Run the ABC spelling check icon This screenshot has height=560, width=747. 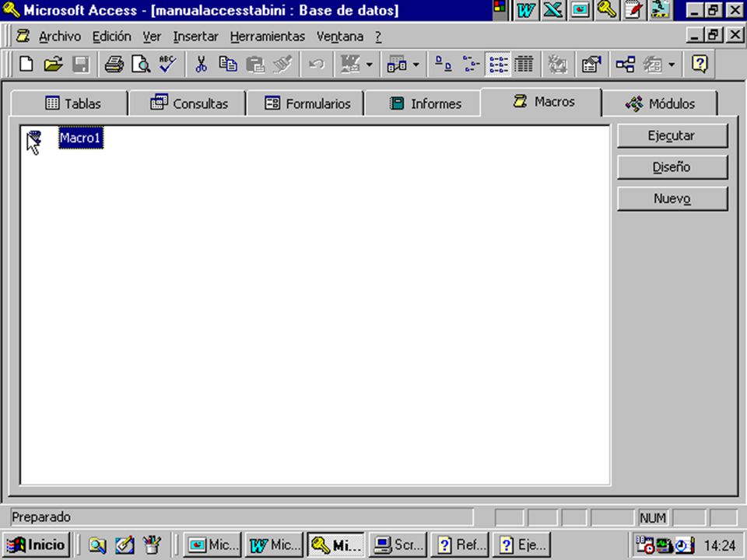(168, 64)
